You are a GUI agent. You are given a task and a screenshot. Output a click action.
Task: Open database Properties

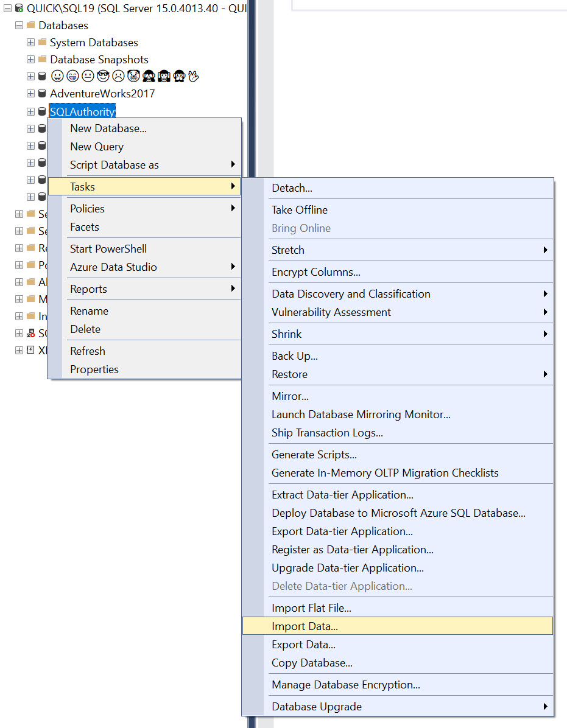144,369
